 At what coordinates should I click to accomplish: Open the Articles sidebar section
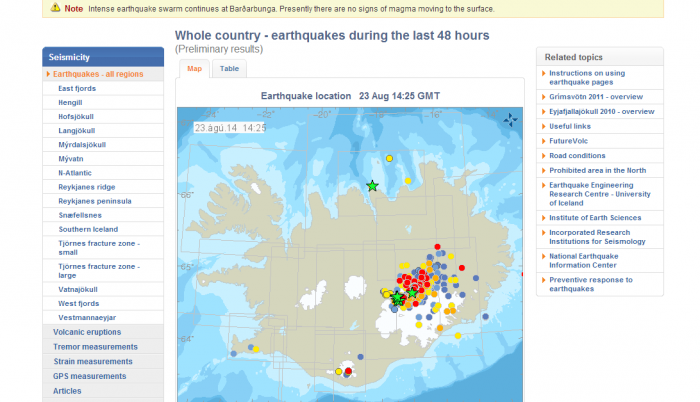(x=67, y=391)
